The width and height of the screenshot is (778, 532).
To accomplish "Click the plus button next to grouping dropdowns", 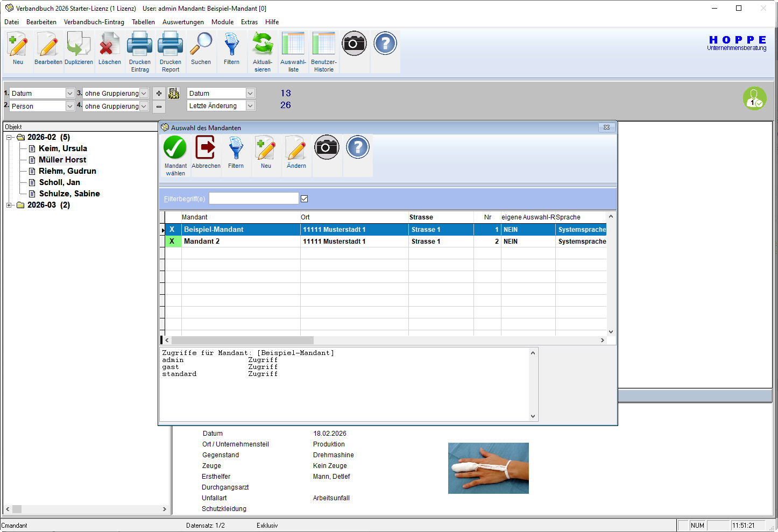I will (x=159, y=93).
